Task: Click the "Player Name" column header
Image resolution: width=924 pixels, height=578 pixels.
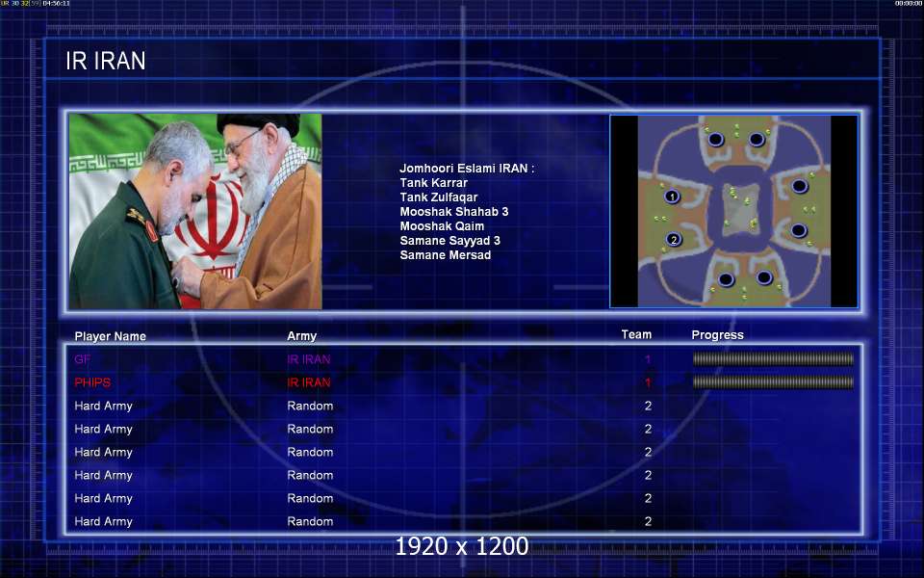Action: pyautogui.click(x=110, y=336)
